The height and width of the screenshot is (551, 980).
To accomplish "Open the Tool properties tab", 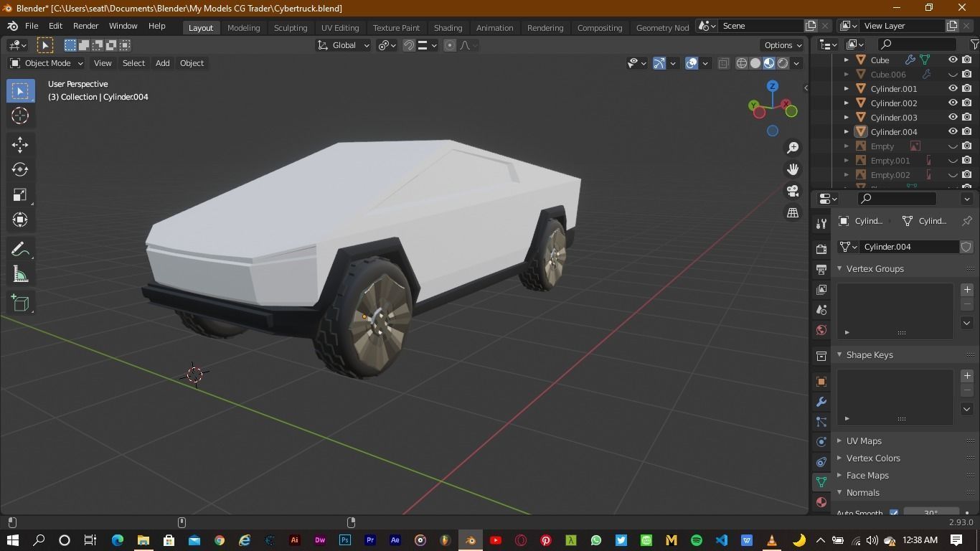I will [821, 224].
